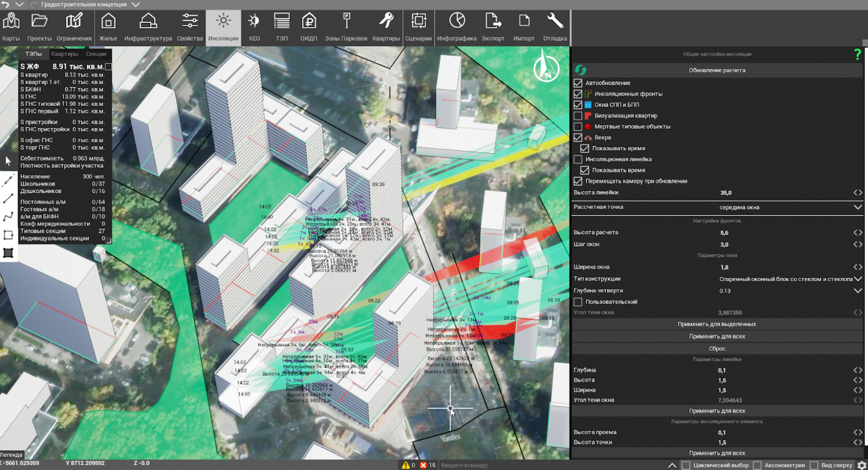Open the Тип конструкции dropdown
This screenshot has width=868, height=470.
(857, 279)
